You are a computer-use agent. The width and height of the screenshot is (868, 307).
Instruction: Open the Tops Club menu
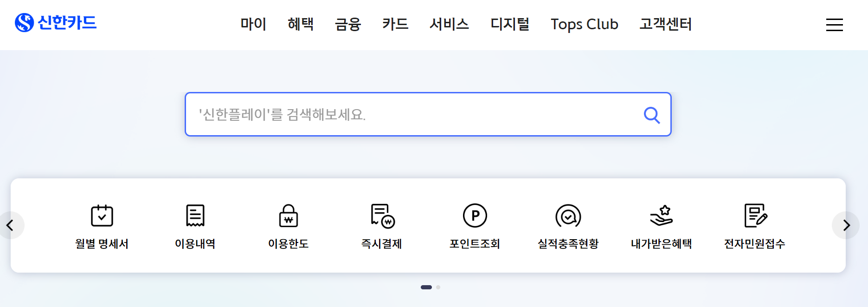(x=585, y=24)
